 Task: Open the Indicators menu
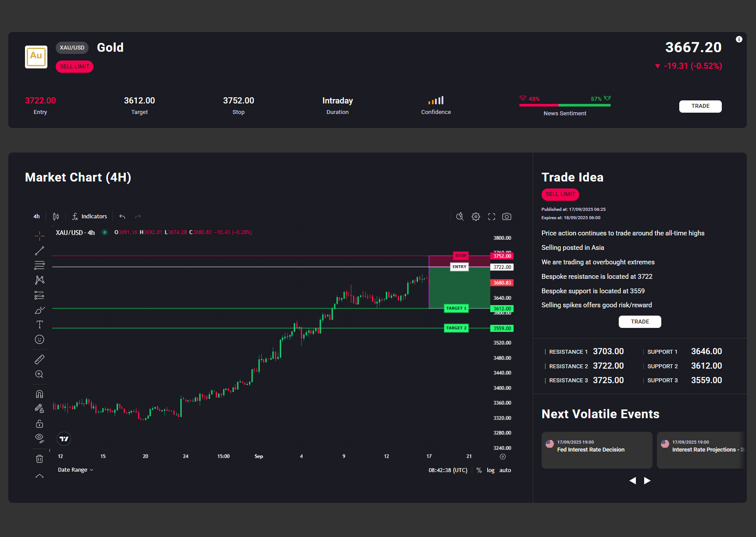[x=89, y=217]
